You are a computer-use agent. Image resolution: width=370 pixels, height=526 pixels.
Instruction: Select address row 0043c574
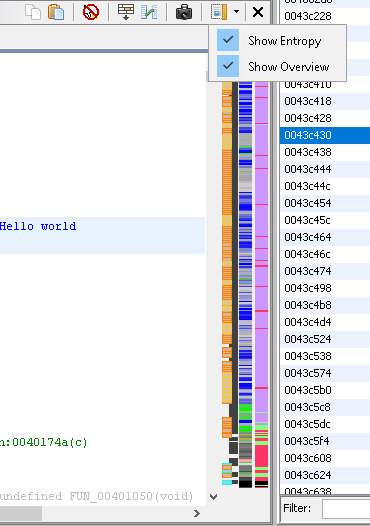point(325,373)
